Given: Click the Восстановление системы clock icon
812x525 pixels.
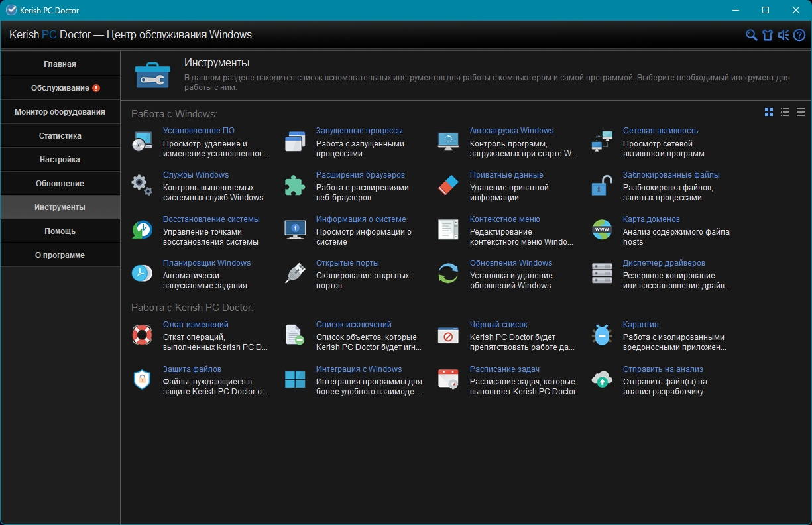Looking at the screenshot, I should coord(143,230).
